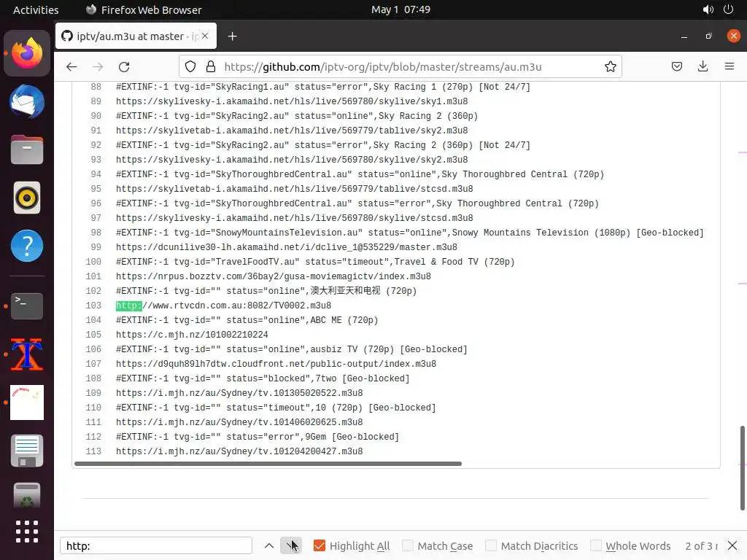Click the page vertical scrollbar thumb

click(x=742, y=467)
